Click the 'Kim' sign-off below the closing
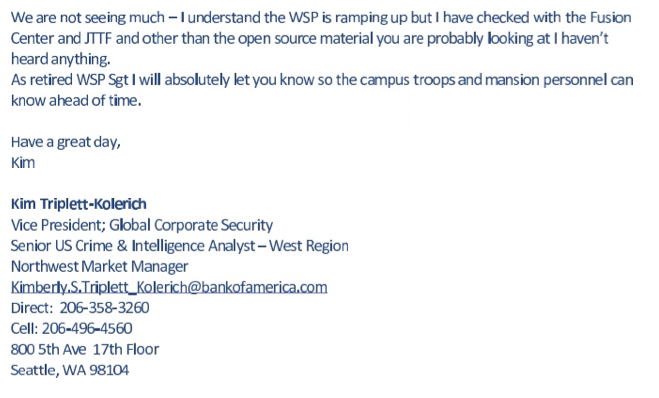Viewport: 659px width, 398px height. pos(23,163)
